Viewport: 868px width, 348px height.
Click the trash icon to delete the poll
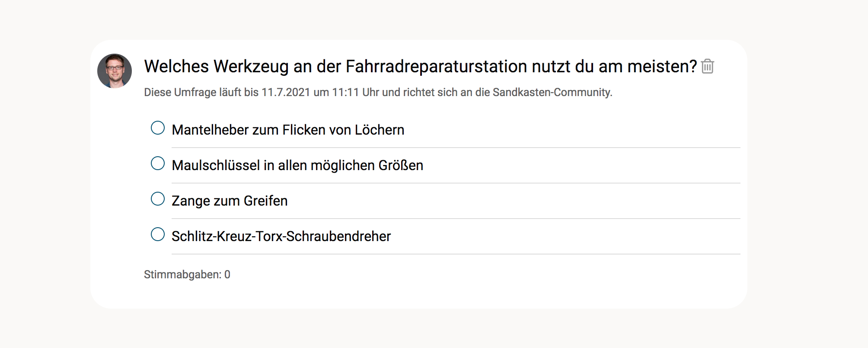(x=707, y=67)
